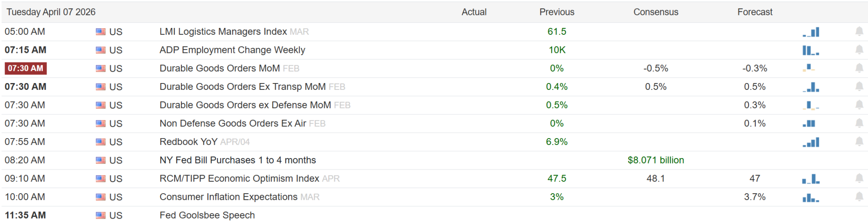868x222 pixels.
Task: Open chart icon for Non Defense Goods Orders
Action: (809, 124)
